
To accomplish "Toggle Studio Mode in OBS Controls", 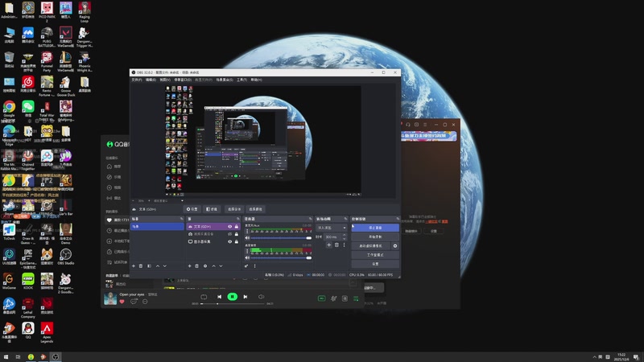I will click(375, 255).
